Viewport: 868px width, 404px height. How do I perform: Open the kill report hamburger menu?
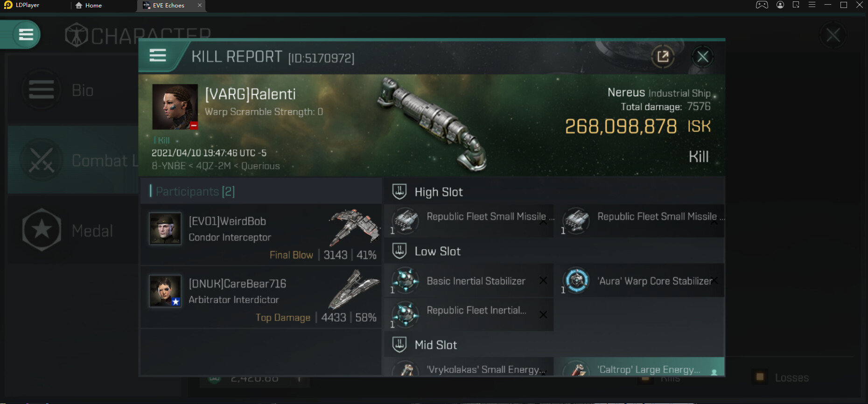point(158,56)
